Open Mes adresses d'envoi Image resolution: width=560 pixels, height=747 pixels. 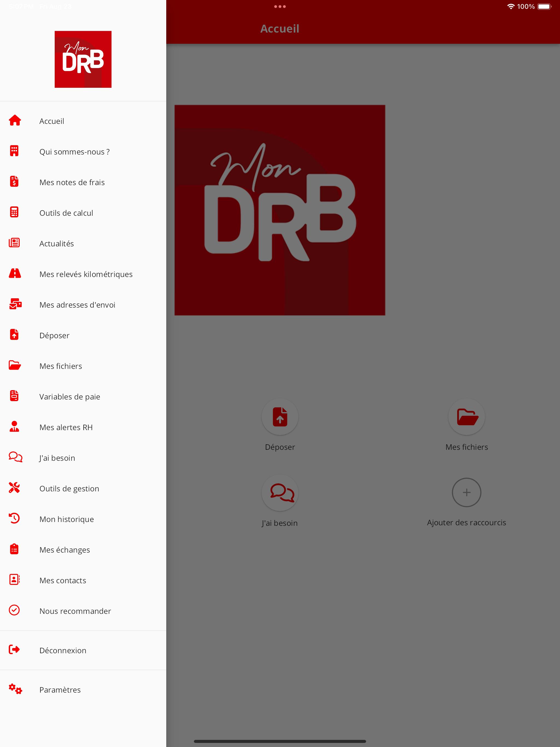[x=83, y=305]
